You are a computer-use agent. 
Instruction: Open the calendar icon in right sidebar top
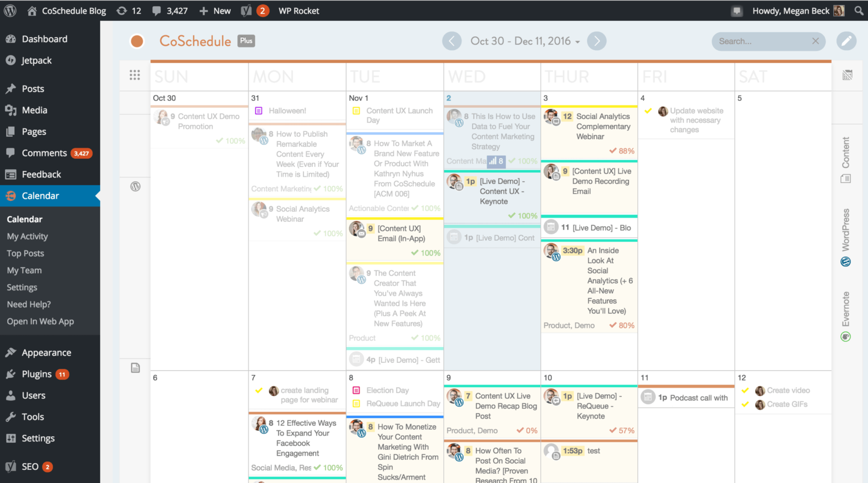(847, 75)
